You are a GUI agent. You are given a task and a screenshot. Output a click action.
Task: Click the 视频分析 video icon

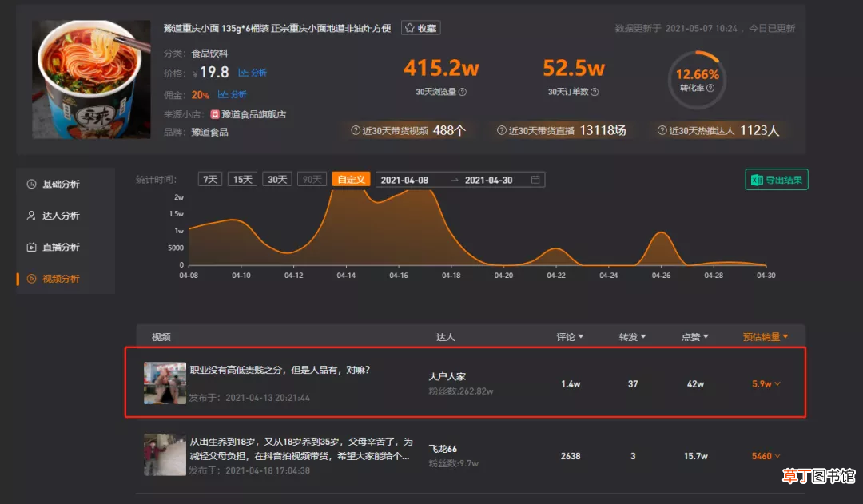(x=31, y=279)
